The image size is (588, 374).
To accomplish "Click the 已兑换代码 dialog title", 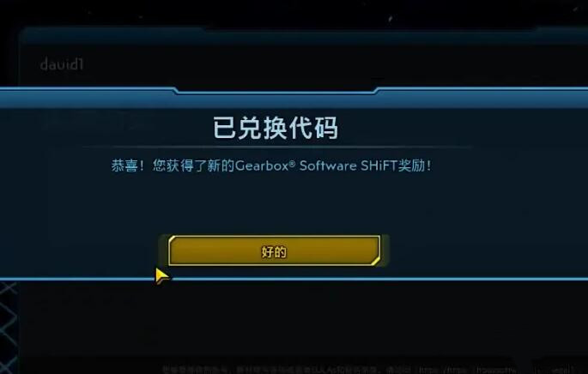I will [276, 128].
